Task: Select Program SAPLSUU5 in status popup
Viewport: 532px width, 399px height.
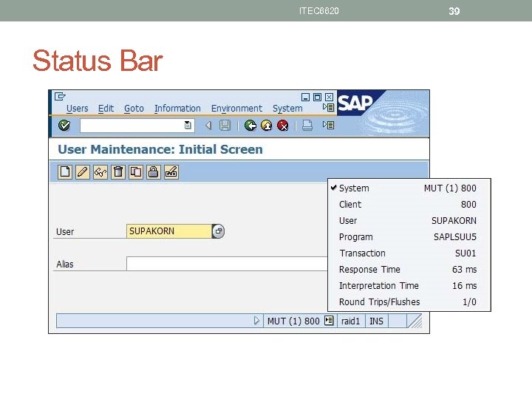Action: point(409,237)
